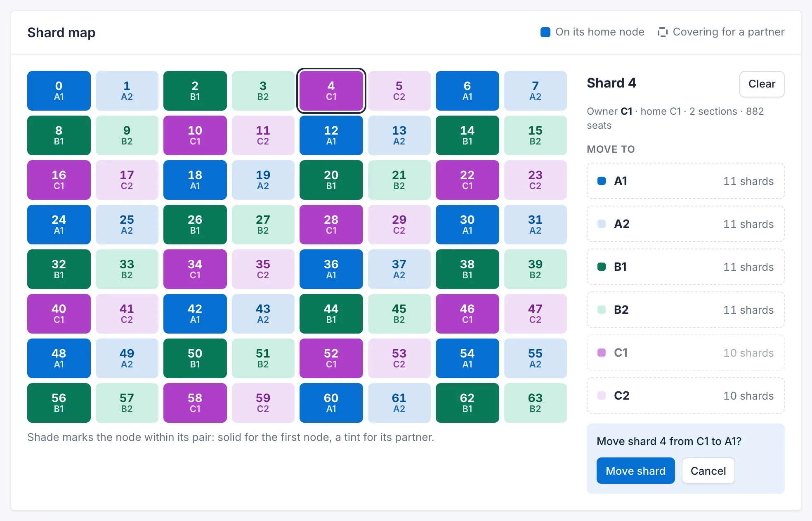Select shard 47 tile
The height and width of the screenshot is (521, 812).
coord(536,314)
